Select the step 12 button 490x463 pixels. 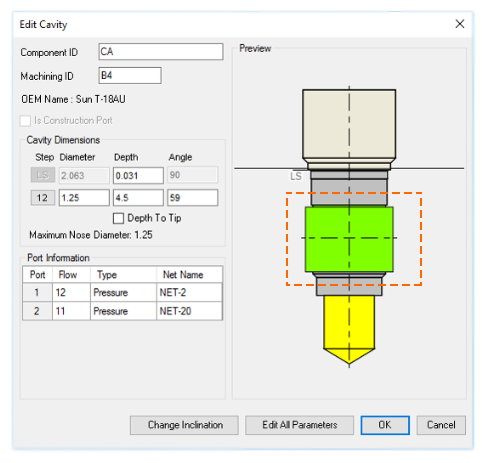pyautogui.click(x=43, y=198)
